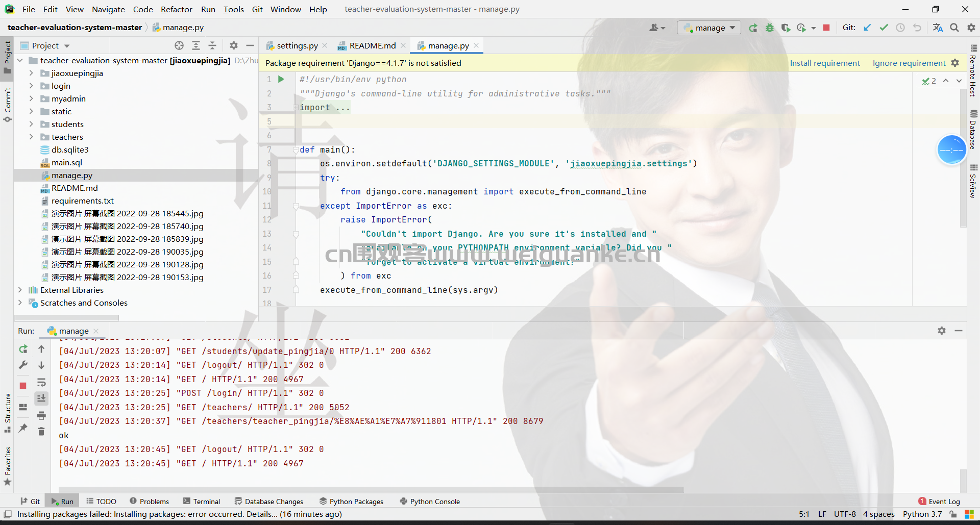
Task: Rerun manage in the Run panel
Action: click(x=23, y=349)
